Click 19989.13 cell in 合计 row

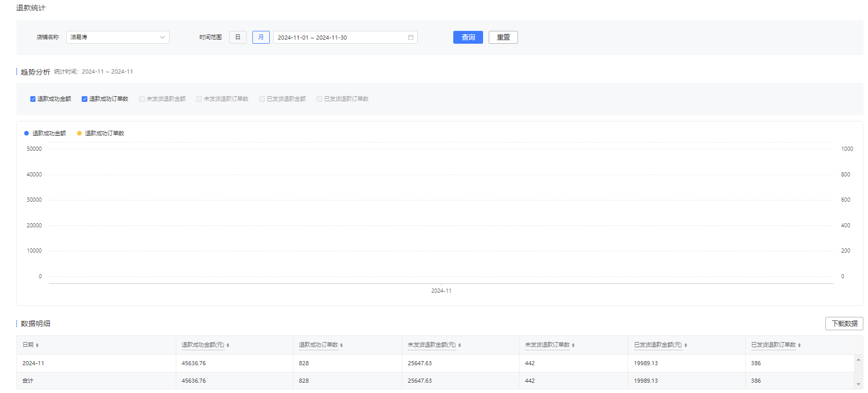(646, 381)
